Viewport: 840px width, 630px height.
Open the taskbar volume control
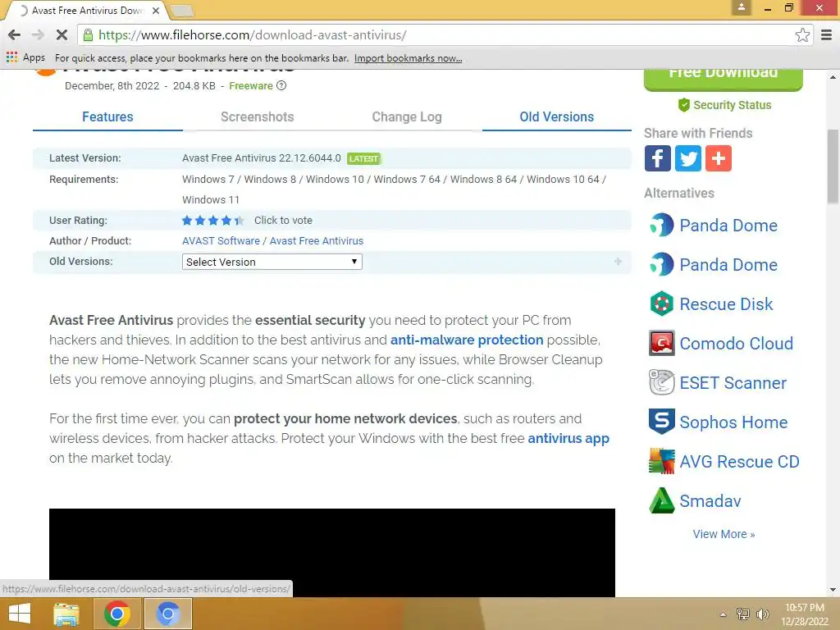click(x=762, y=614)
